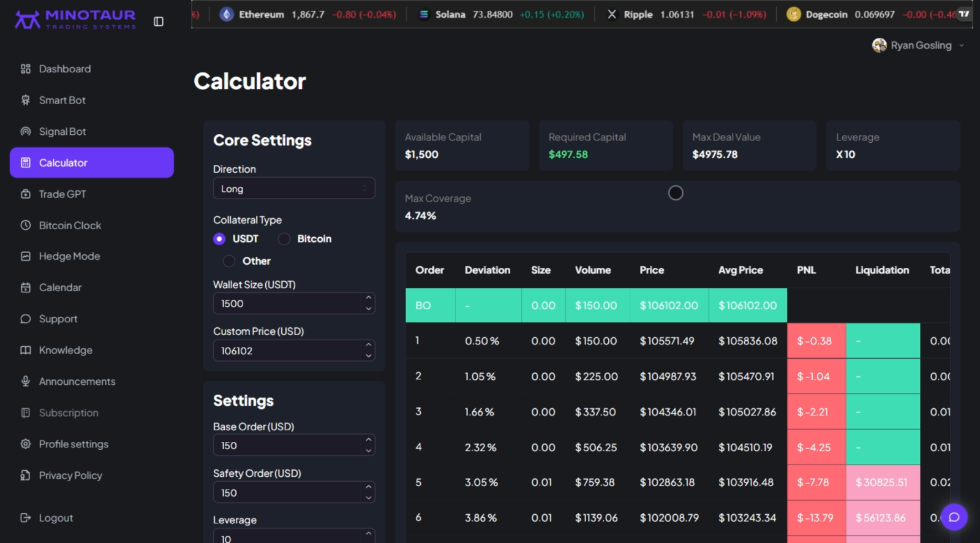Decrease Base Order with the down arrow
This screenshot has height=543, width=980.
(369, 450)
